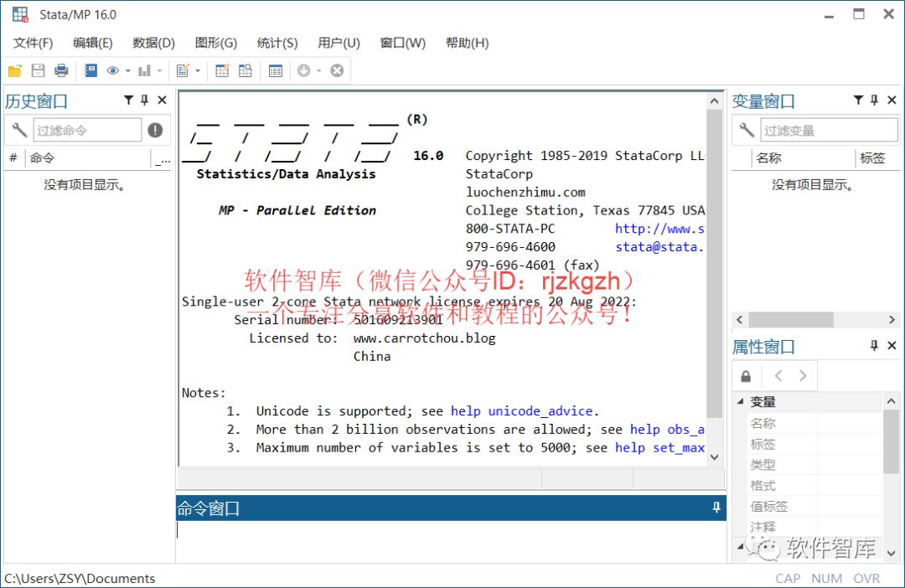Click the 命令 column header
Screen dimensions: 905x588
coord(88,157)
